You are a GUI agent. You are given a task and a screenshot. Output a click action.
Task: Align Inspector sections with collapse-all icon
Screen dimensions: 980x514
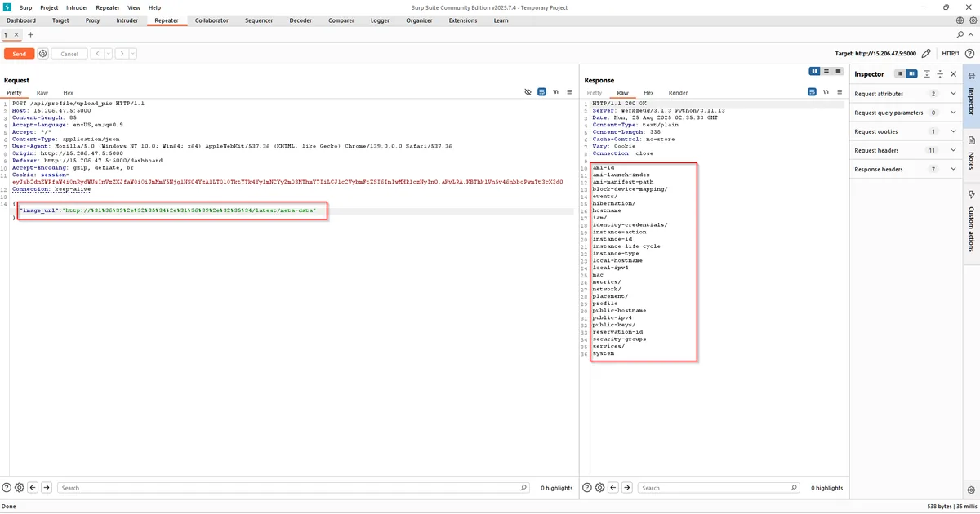click(x=927, y=73)
